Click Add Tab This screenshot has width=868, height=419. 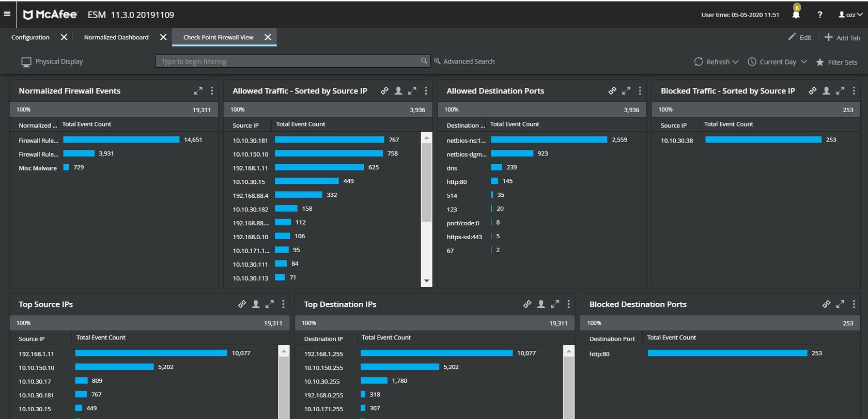pos(842,37)
